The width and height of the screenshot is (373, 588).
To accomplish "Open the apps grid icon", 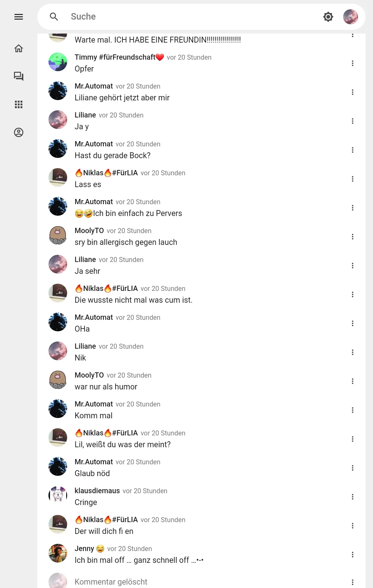I will pyautogui.click(x=19, y=104).
